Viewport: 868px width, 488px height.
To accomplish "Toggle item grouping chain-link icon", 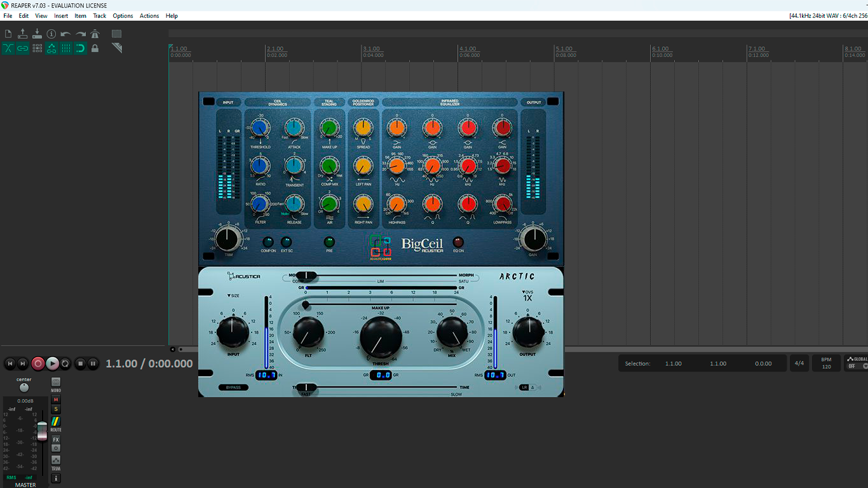I will 23,48.
